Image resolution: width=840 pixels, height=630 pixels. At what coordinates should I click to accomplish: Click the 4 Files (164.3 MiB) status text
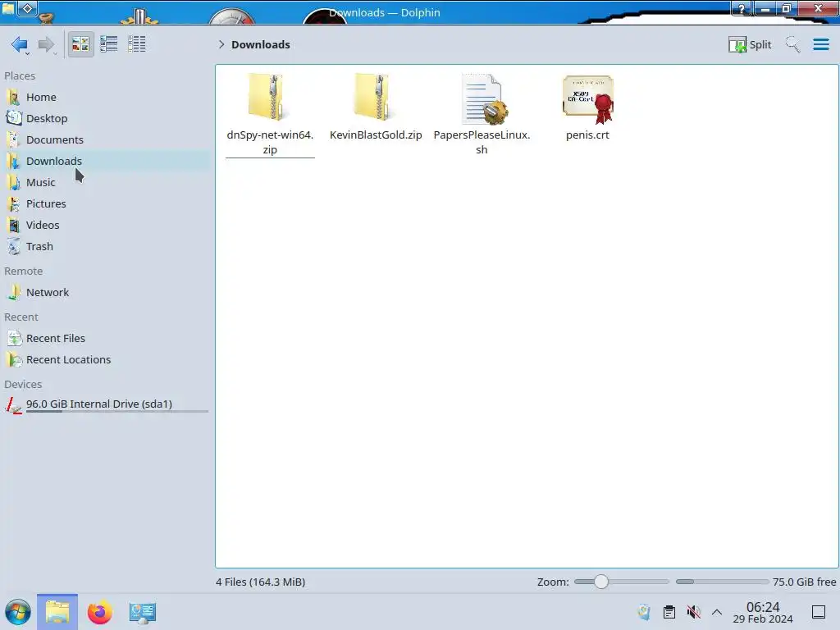coord(260,582)
